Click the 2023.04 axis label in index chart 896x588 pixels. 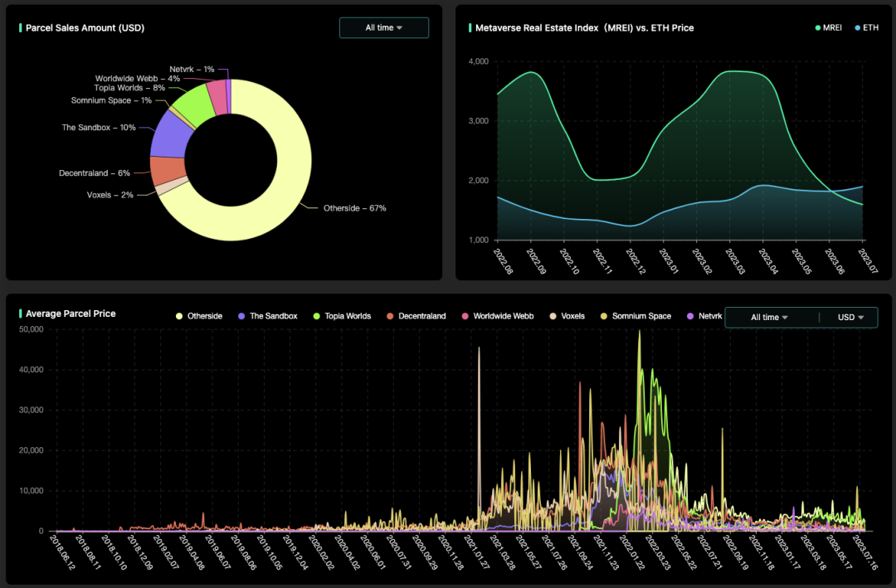coord(768,261)
